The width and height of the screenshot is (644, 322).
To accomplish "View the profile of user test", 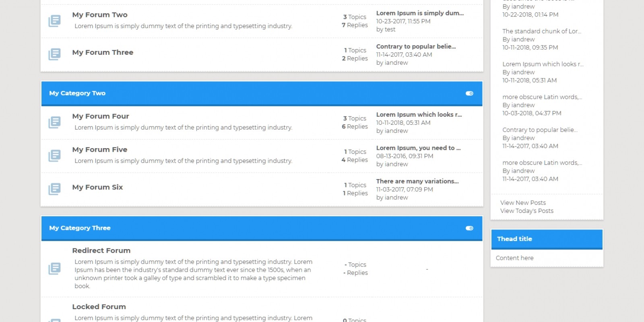I will coord(390,29).
